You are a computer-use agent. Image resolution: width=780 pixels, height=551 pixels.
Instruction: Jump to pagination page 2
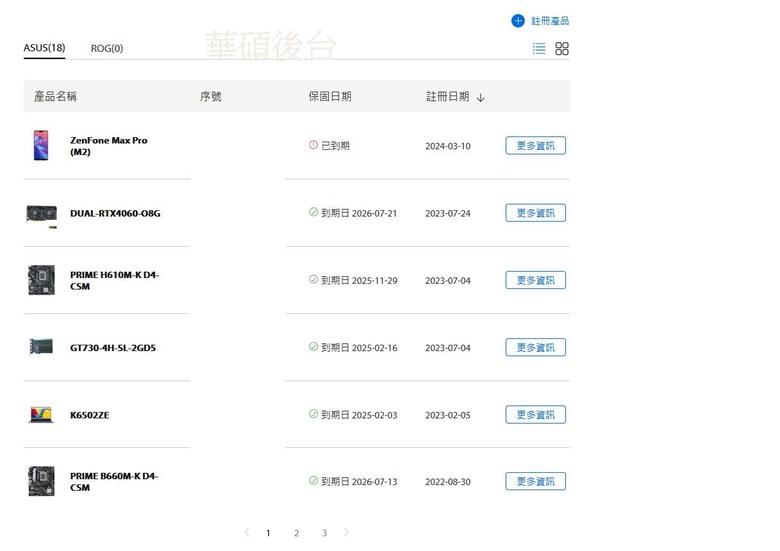[x=296, y=533]
